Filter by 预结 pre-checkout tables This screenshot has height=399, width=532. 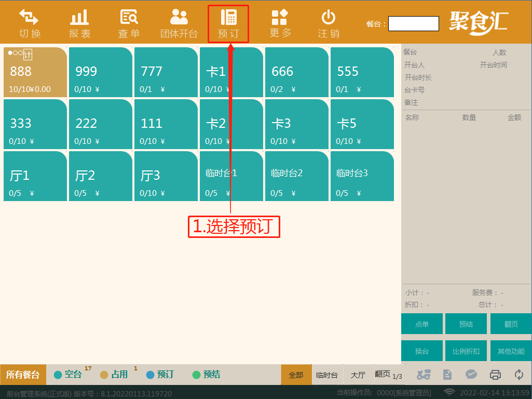pyautogui.click(x=206, y=374)
